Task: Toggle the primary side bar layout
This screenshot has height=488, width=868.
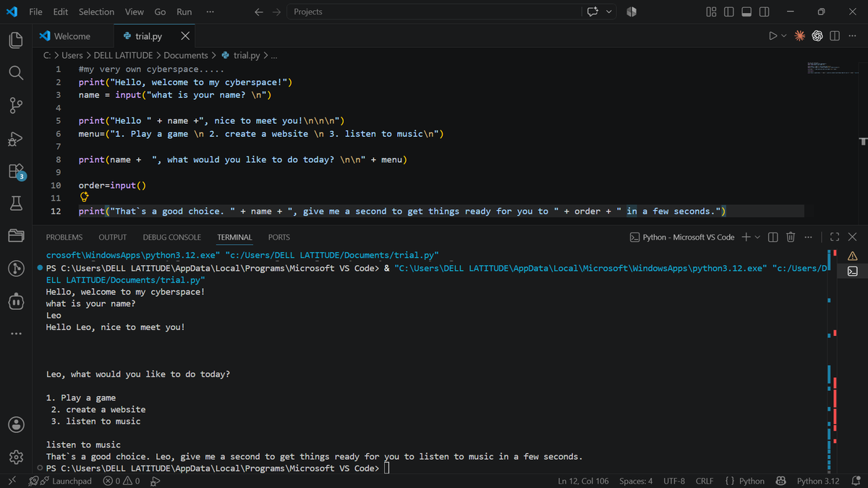Action: [x=728, y=12]
